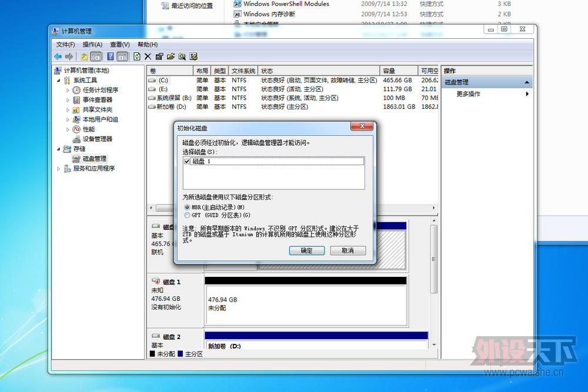
Task: Click the disk pane scroll down arrow
Action: coord(434,345)
